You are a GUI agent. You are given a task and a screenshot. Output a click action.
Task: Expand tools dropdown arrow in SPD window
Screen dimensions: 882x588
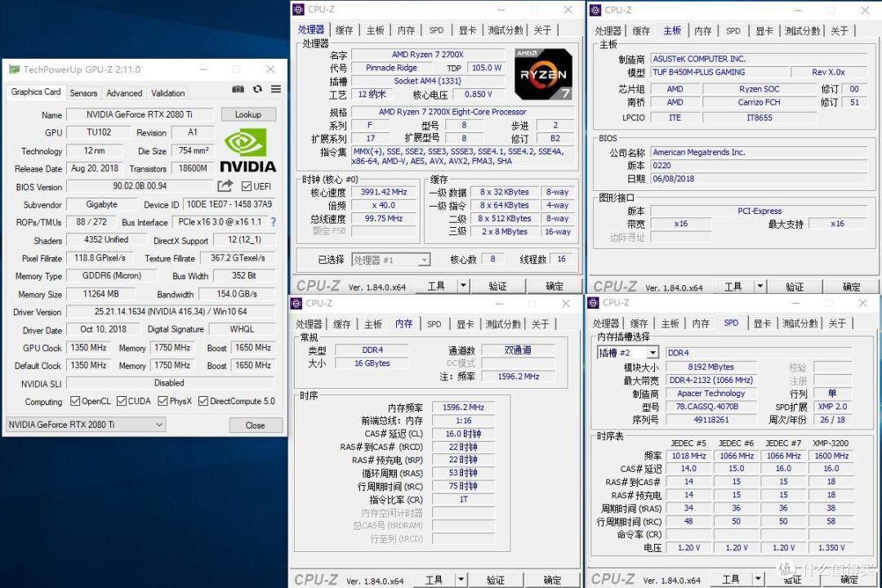758,579
